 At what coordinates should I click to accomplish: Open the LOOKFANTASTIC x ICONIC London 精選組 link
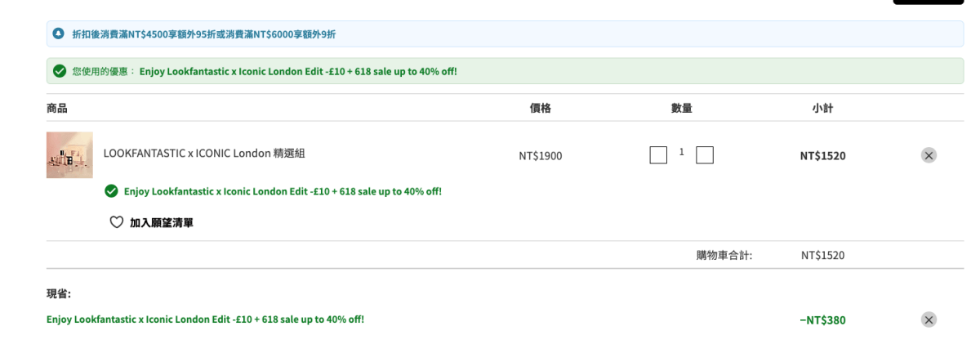pyautogui.click(x=204, y=153)
